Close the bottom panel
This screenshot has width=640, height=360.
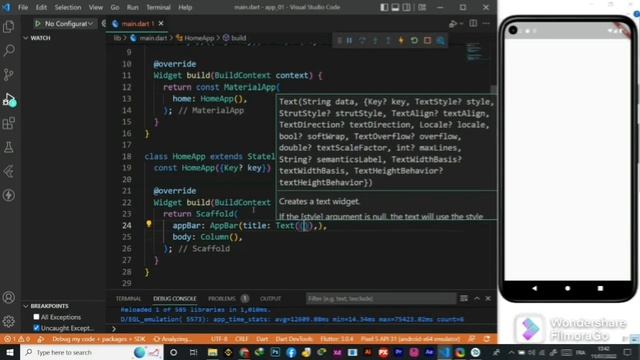488,298
